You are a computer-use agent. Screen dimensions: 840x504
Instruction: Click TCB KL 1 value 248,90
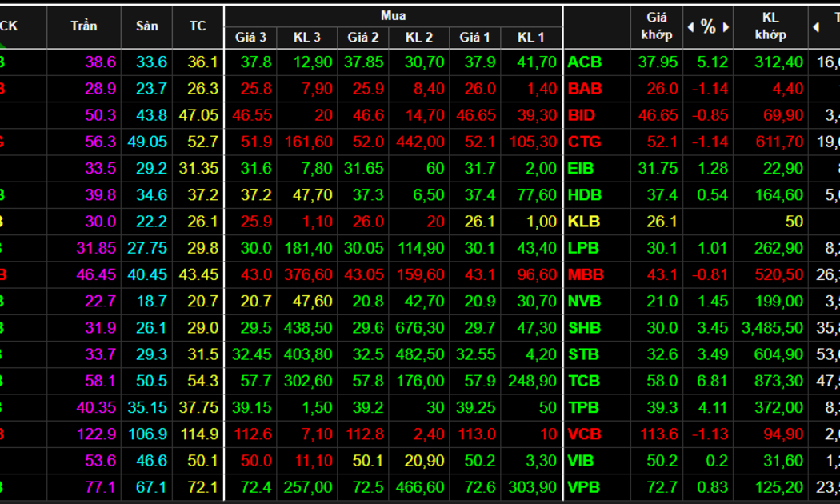532,381
